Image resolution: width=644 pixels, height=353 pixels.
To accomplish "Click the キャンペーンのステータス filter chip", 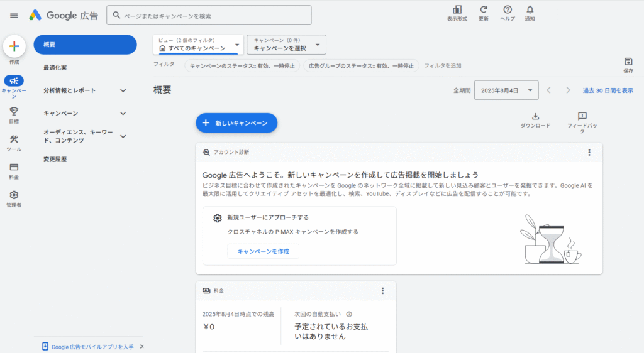I will tap(242, 65).
